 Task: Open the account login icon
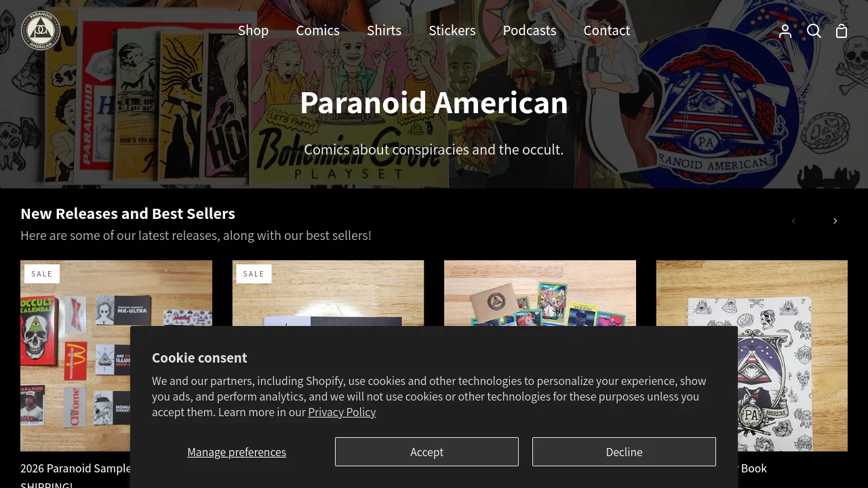pyautogui.click(x=785, y=31)
